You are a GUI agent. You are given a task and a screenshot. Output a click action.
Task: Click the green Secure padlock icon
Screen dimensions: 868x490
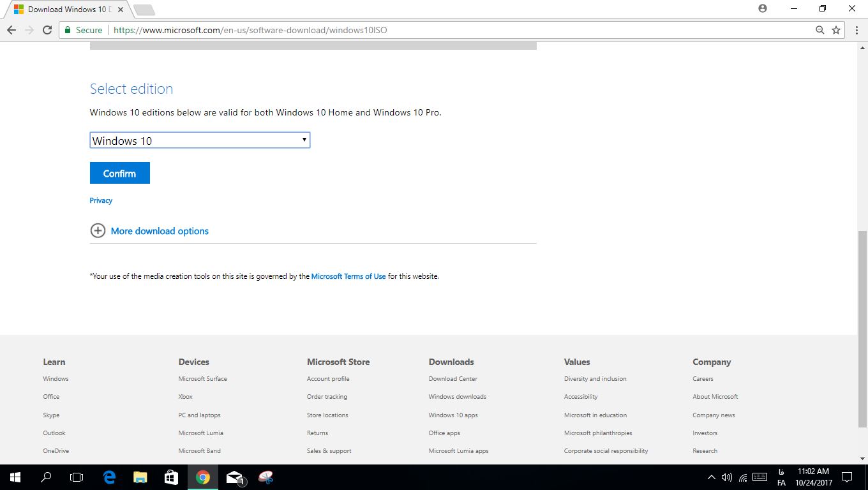pos(68,30)
